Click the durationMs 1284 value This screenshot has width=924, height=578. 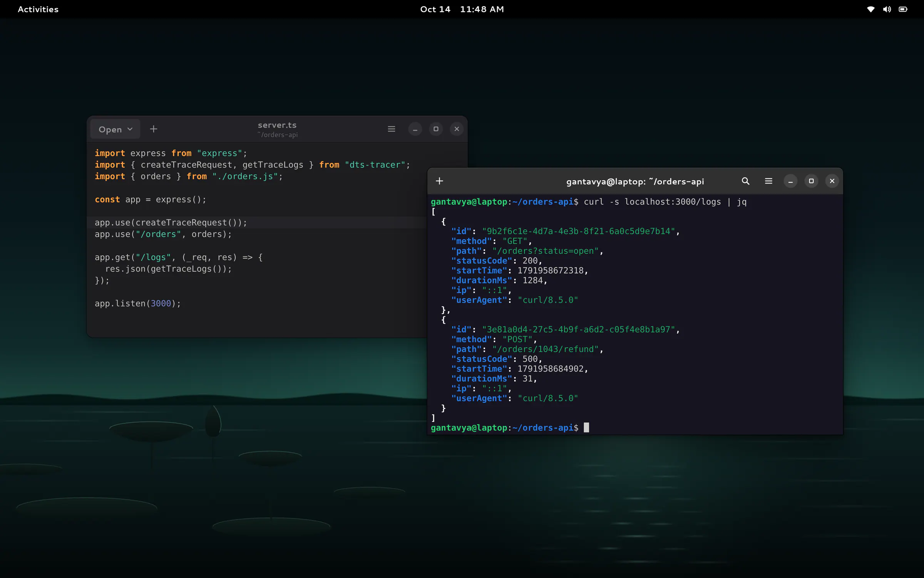point(532,281)
